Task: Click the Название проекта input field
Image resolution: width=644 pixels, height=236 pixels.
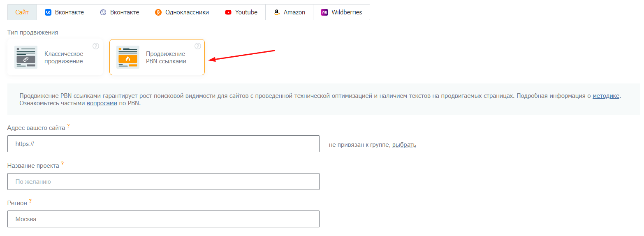Action: pos(163,181)
